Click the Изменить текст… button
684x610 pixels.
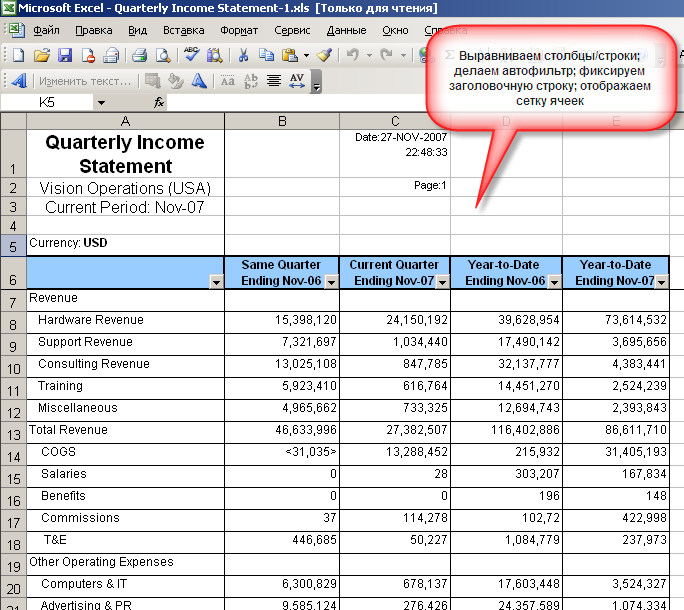85,81
